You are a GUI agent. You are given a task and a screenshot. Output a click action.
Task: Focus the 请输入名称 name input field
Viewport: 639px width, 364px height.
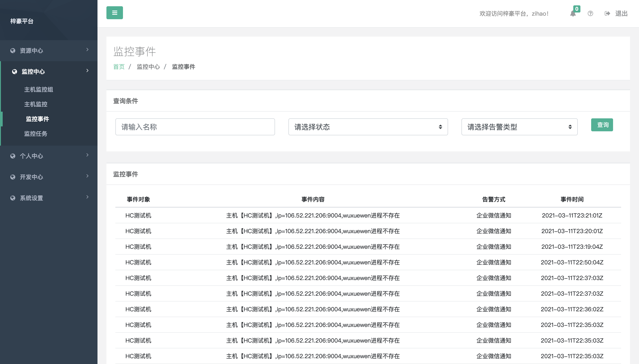(x=195, y=127)
